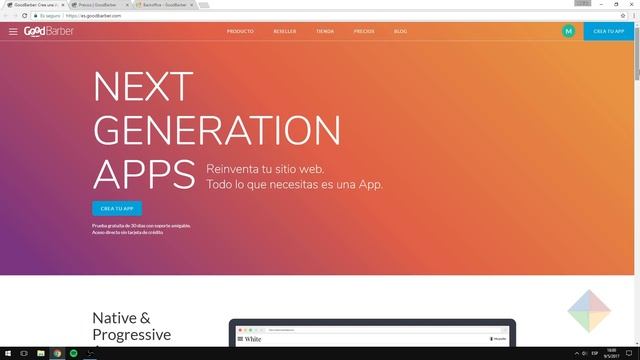640x360 pixels.
Task: Click the ESP language indicator in tray
Action: (595, 353)
